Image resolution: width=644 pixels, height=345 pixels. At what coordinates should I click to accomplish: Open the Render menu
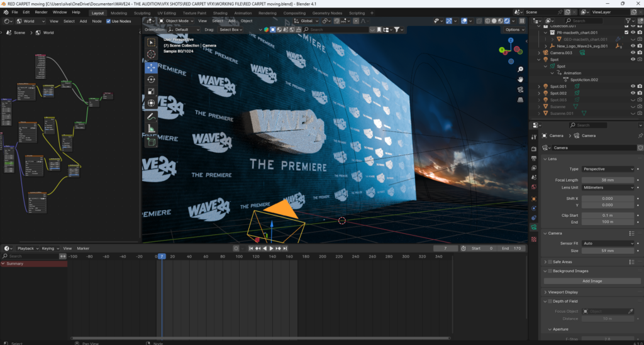click(x=41, y=12)
